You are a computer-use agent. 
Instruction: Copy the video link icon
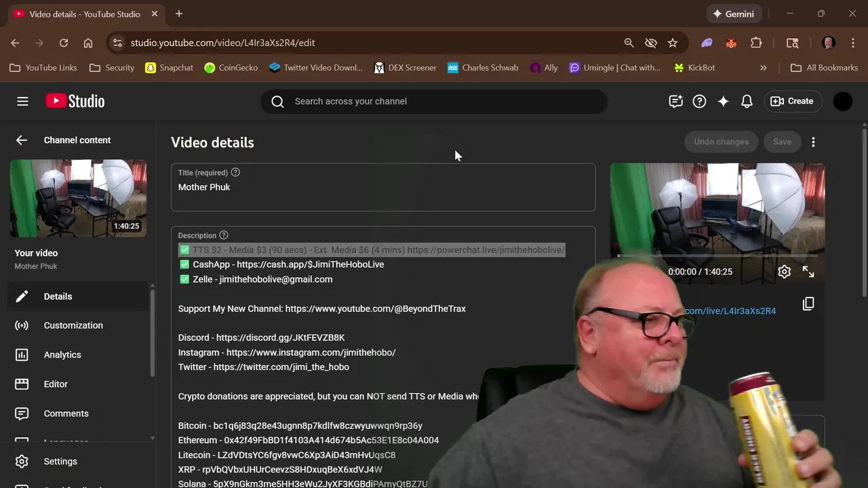pos(808,304)
